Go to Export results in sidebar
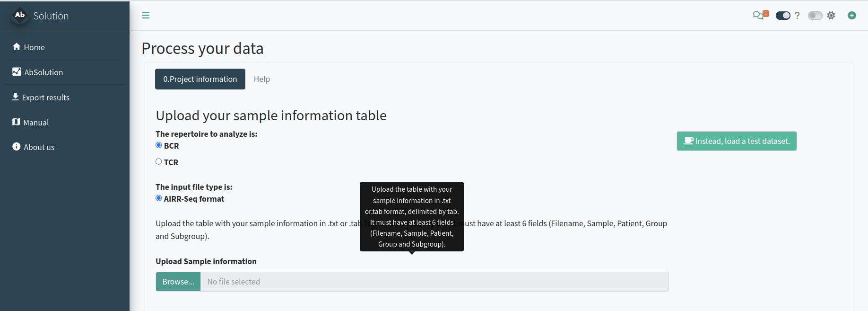The width and height of the screenshot is (868, 311). (45, 98)
